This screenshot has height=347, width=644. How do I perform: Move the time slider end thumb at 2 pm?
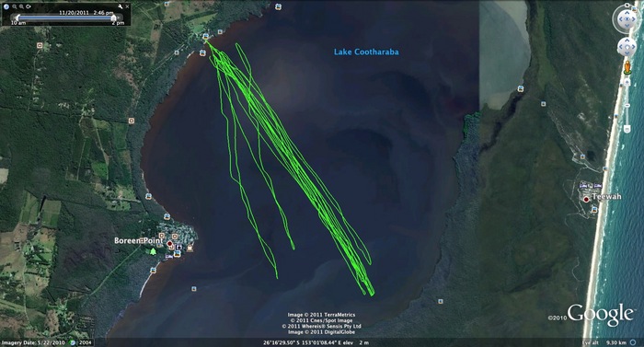[x=114, y=17]
